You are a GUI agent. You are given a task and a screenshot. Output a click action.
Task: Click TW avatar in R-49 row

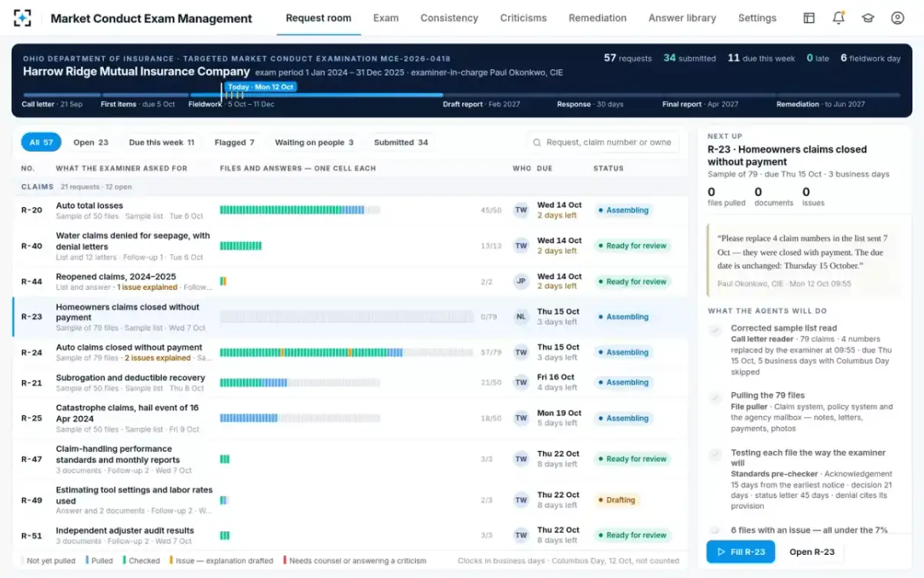[x=521, y=500]
